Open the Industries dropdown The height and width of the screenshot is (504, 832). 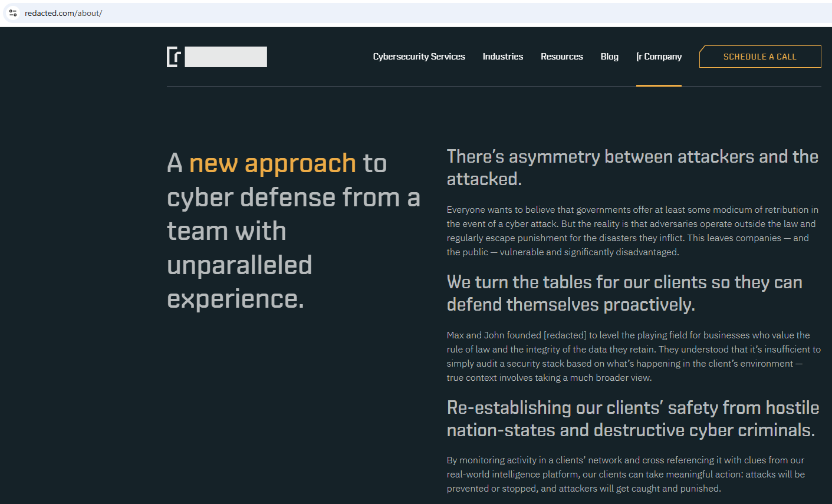point(502,56)
